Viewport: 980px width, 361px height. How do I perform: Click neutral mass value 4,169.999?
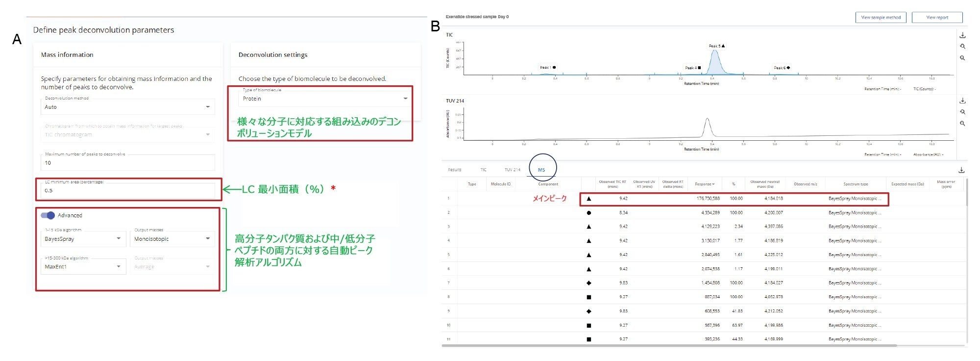(x=773, y=339)
